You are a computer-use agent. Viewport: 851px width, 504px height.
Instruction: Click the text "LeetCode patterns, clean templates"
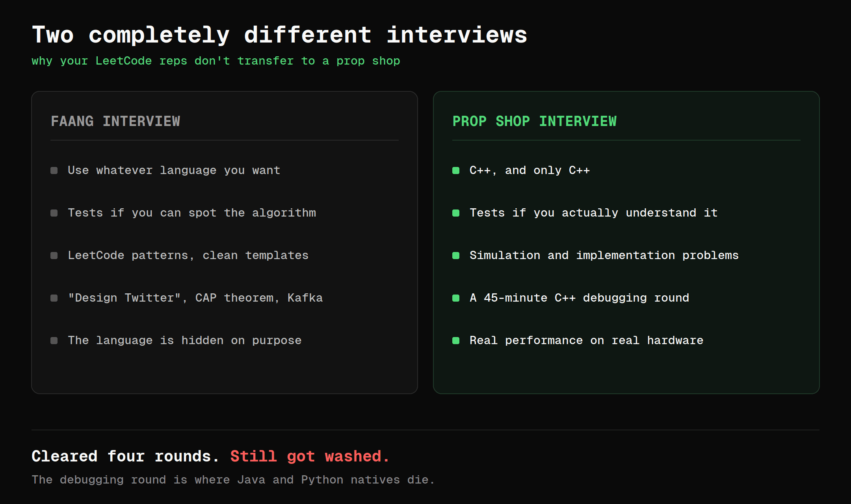[188, 256]
